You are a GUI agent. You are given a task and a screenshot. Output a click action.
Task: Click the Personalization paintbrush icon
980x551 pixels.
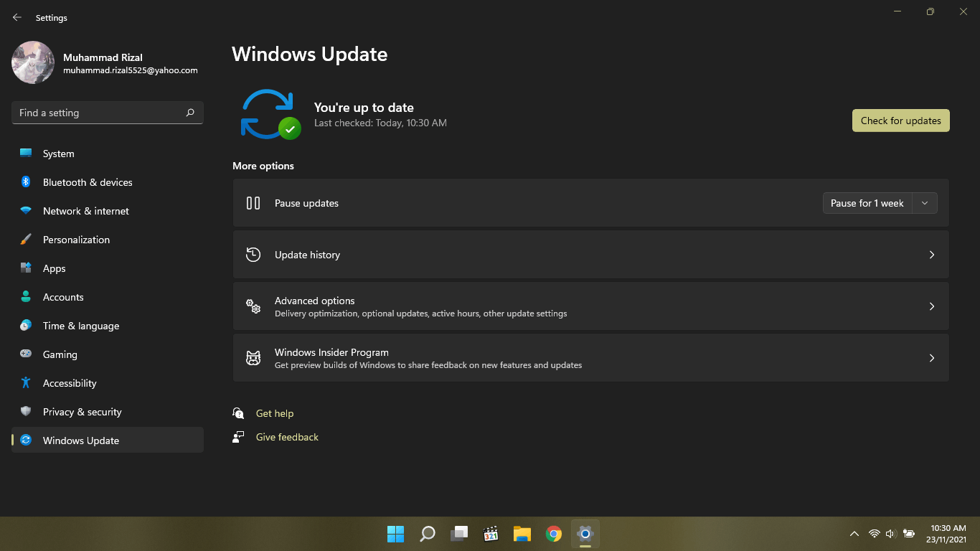[x=26, y=240]
